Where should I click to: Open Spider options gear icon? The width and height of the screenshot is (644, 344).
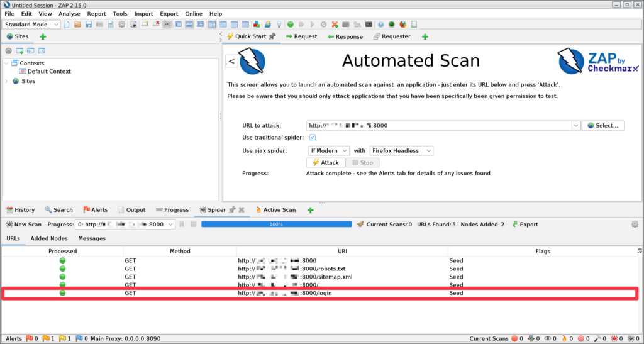pyautogui.click(x=635, y=224)
